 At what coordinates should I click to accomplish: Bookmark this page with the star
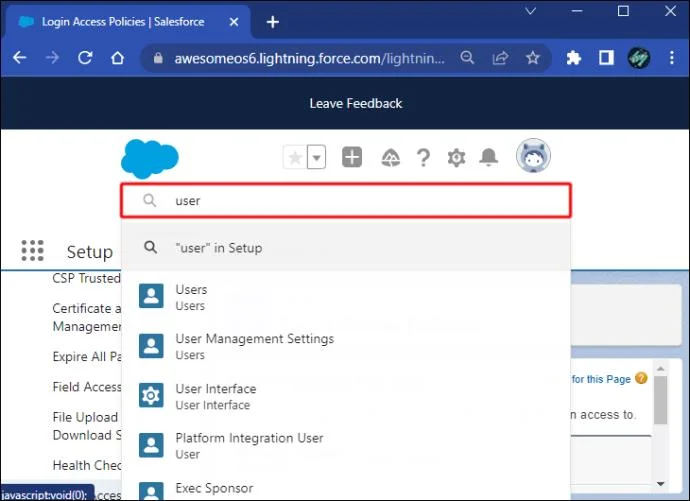(533, 58)
